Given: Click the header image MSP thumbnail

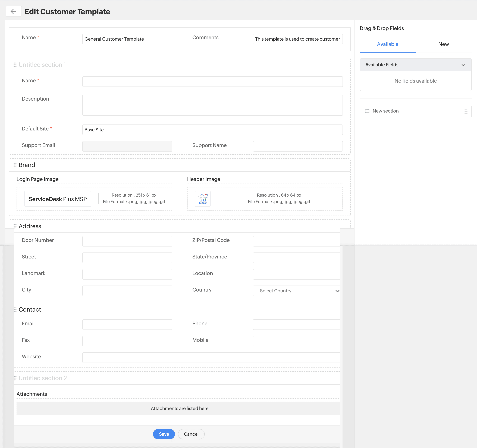Looking at the screenshot, I should 203,199.
